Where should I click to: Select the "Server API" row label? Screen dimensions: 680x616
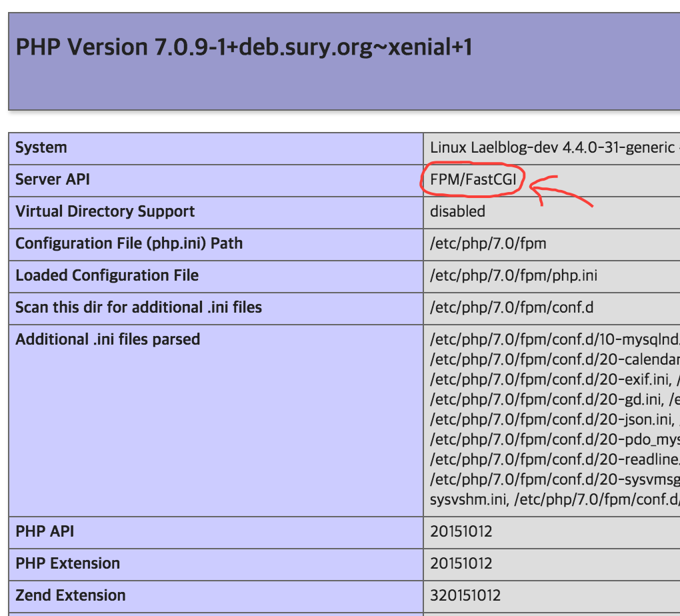(53, 179)
